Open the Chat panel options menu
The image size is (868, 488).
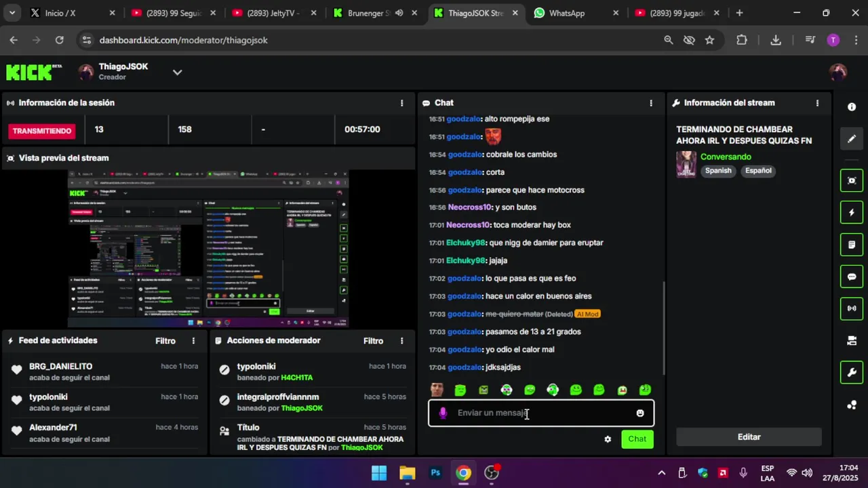coord(651,103)
